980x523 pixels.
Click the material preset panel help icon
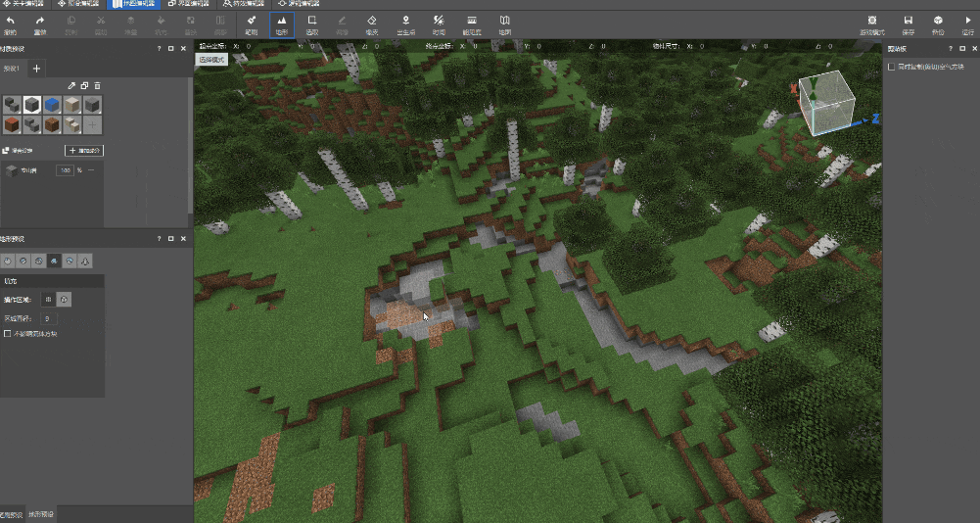coord(159,48)
